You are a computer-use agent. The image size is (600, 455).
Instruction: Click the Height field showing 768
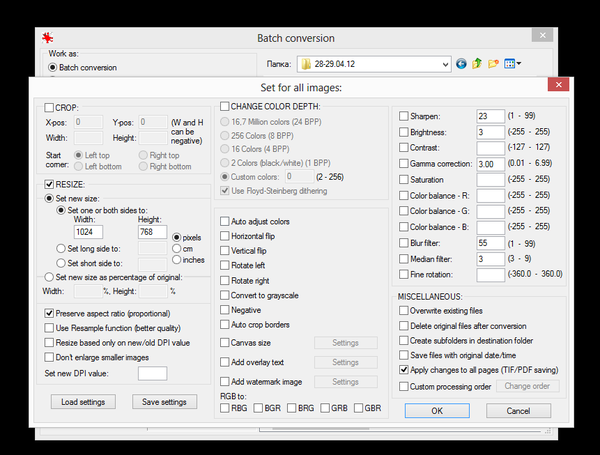152,232
